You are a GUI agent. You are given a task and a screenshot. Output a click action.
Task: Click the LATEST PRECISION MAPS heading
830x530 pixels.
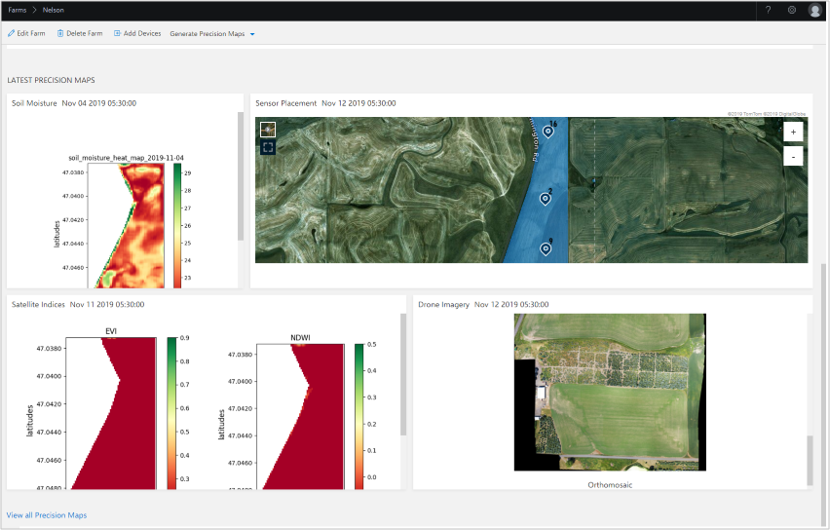[51, 80]
